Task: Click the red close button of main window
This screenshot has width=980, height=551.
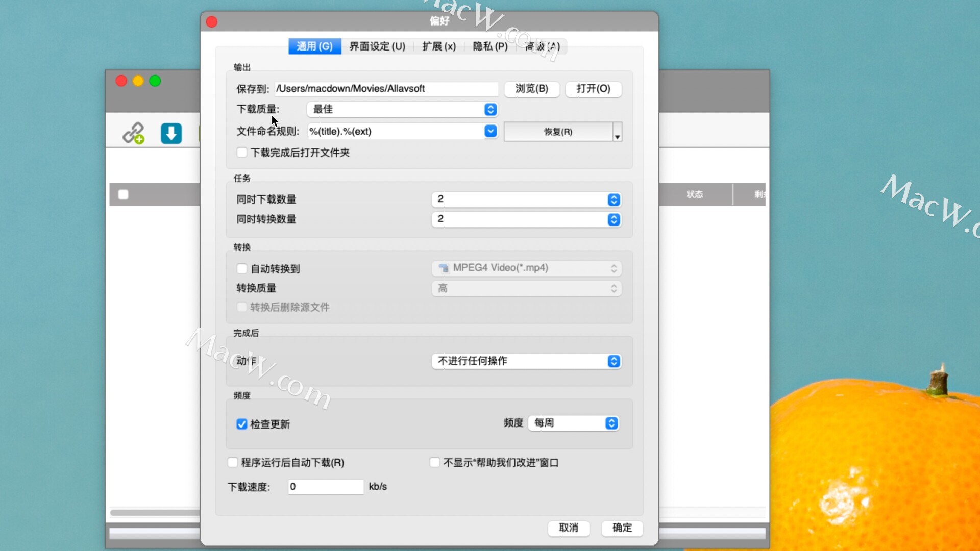Action: coord(121,81)
